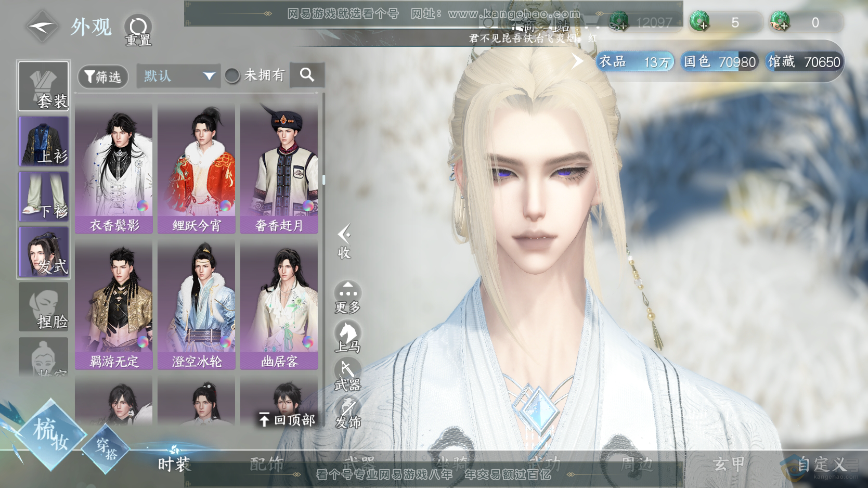The width and height of the screenshot is (868, 488).
Task: Select the 澄空冰轮 outfit thumbnail
Action: [197, 304]
